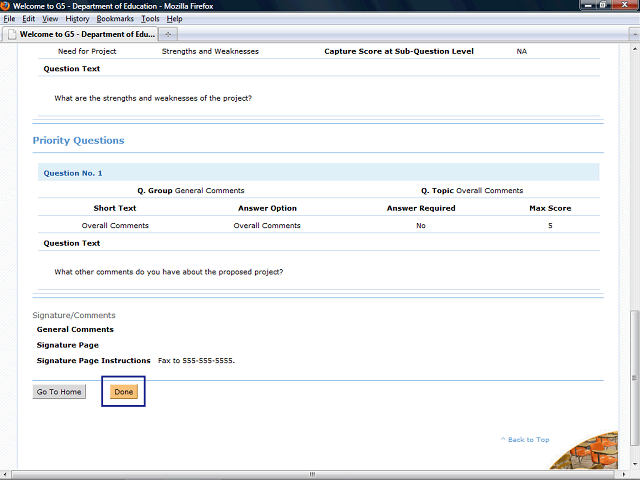The image size is (640, 480).
Task: Expand the Bookmarks menu
Action: click(x=115, y=19)
